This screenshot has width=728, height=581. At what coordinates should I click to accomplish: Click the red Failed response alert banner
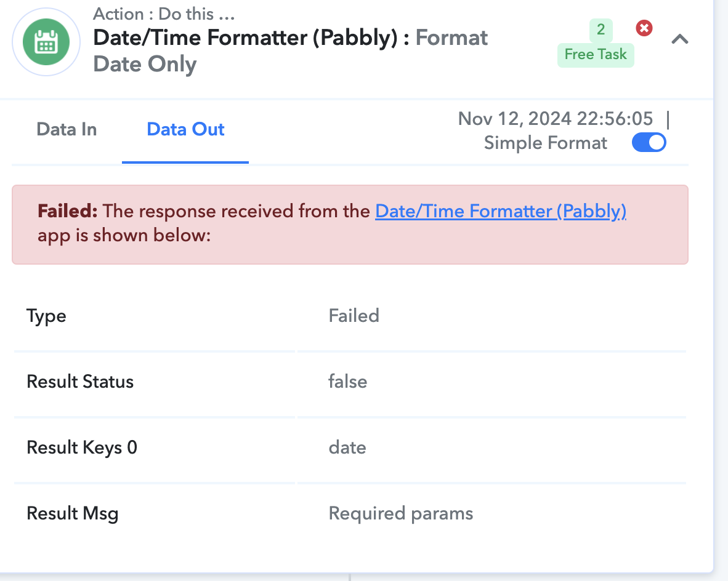pyautogui.click(x=350, y=225)
